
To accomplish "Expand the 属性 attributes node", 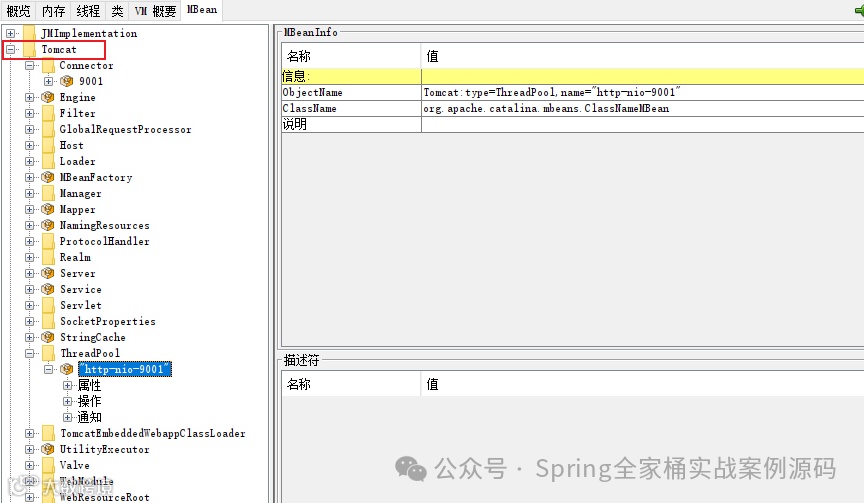I will 67,385.
